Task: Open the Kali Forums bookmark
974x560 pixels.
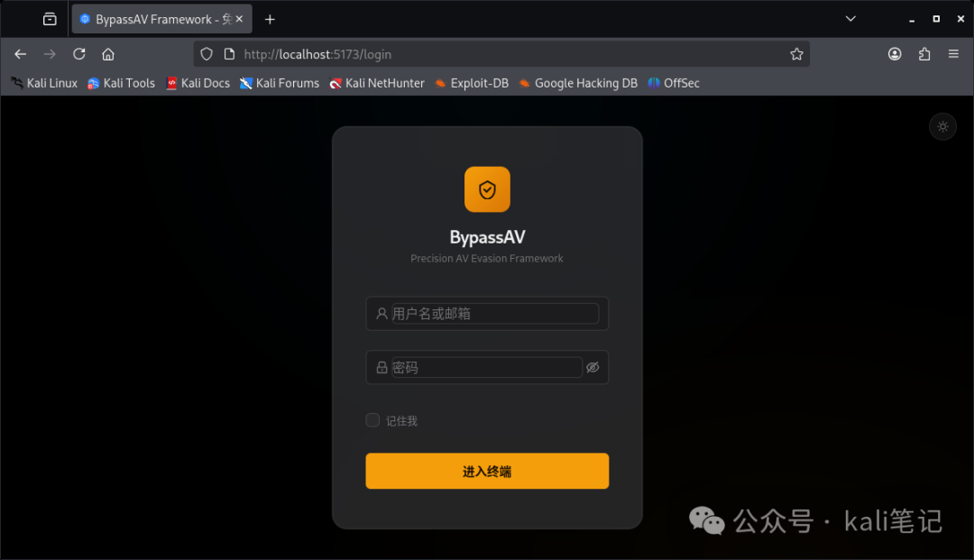Action: point(280,83)
